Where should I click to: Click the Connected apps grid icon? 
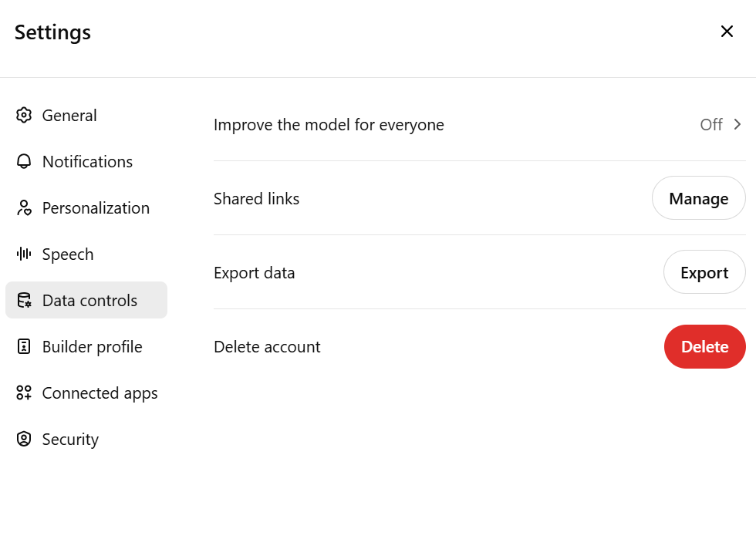point(24,393)
